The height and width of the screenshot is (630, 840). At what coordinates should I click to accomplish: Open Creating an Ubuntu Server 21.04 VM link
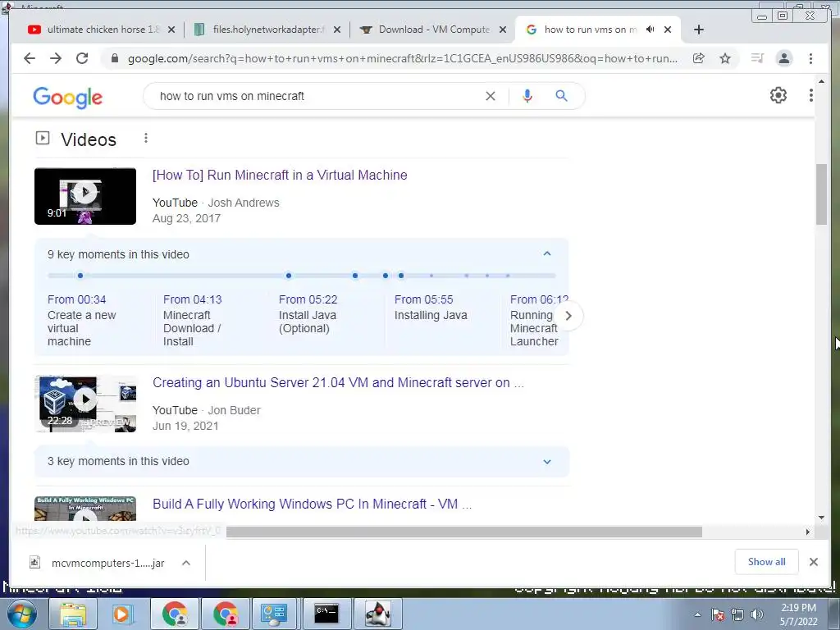(x=338, y=382)
